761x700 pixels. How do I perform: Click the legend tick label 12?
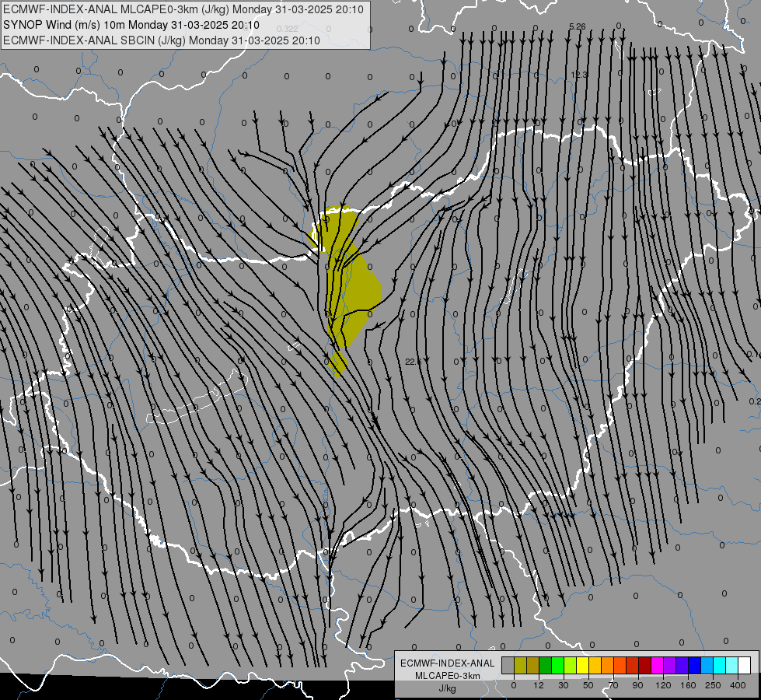pos(538,685)
